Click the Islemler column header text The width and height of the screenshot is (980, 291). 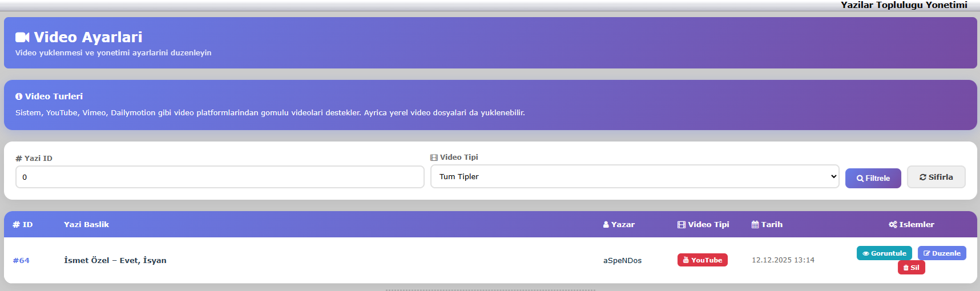[917, 225]
